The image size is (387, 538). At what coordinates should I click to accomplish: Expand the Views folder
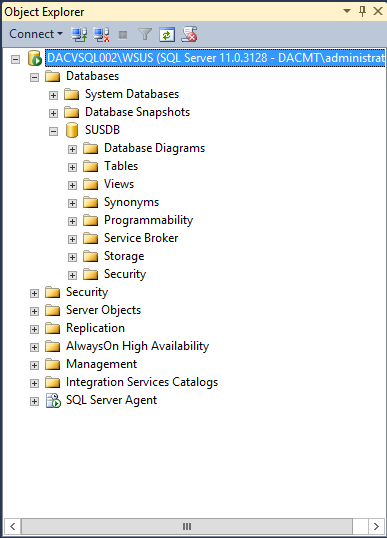pos(72,185)
